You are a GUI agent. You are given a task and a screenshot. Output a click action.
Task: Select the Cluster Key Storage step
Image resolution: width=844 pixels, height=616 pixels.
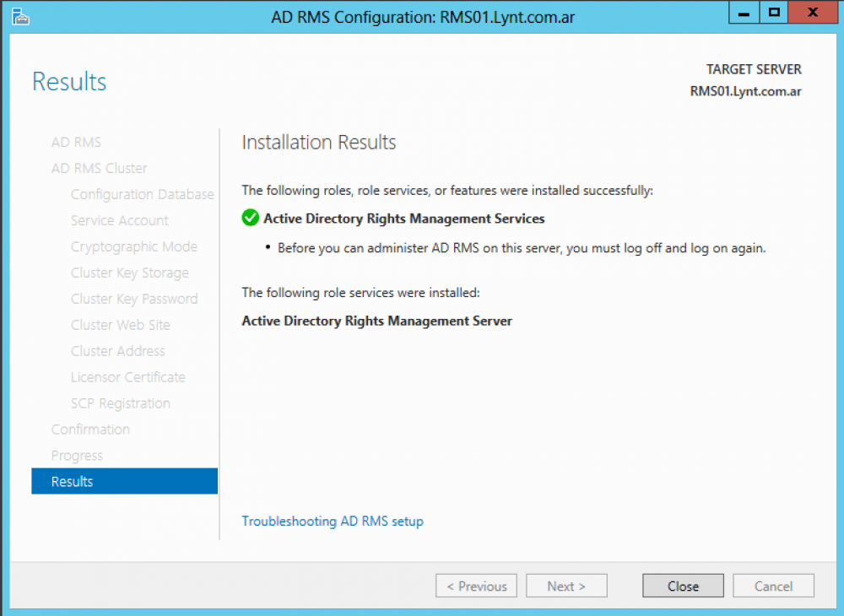pos(130,273)
